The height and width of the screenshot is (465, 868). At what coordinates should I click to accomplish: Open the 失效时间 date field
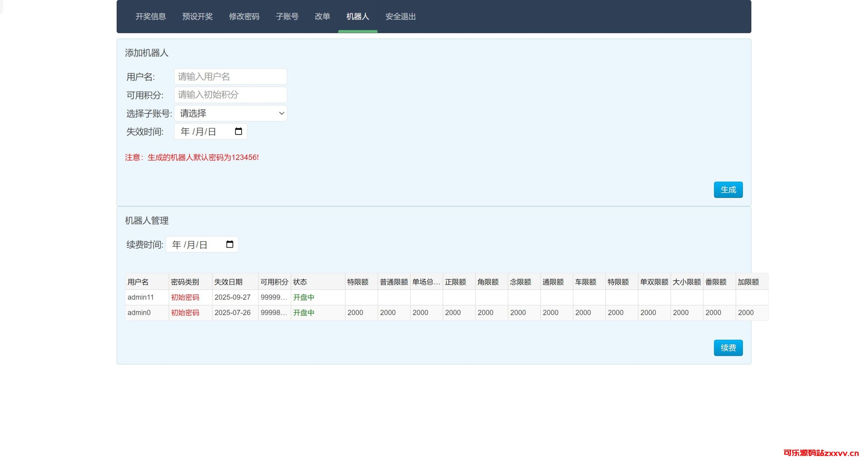211,132
